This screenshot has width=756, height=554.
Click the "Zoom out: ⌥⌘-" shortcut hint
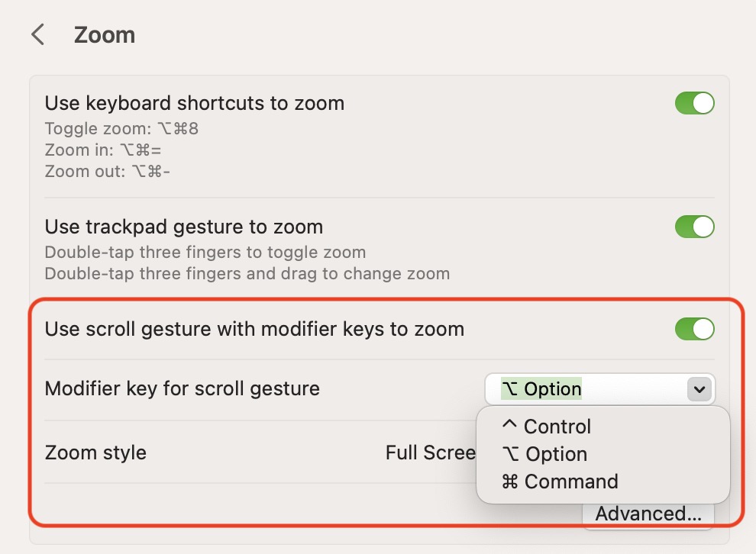click(108, 171)
